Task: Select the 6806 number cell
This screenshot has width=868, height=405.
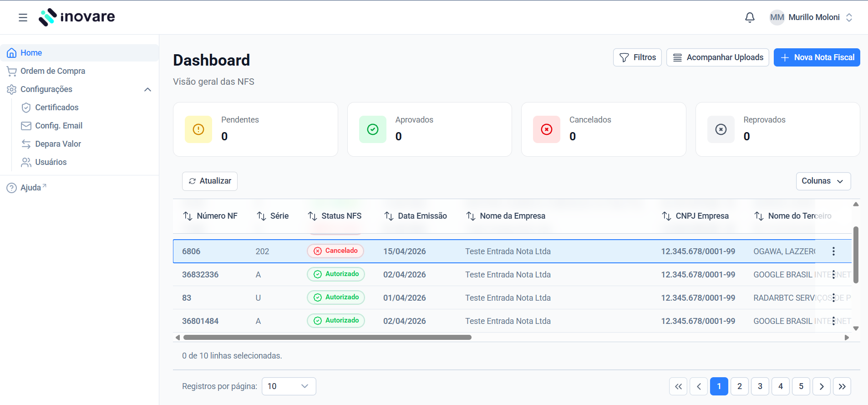Action: coord(191,251)
